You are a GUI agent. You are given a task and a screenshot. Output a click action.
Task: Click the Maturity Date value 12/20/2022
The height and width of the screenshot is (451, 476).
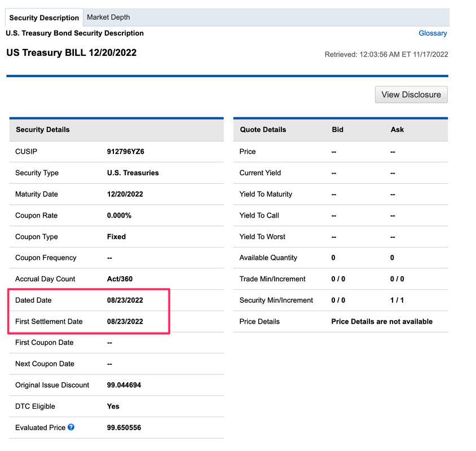pos(125,194)
